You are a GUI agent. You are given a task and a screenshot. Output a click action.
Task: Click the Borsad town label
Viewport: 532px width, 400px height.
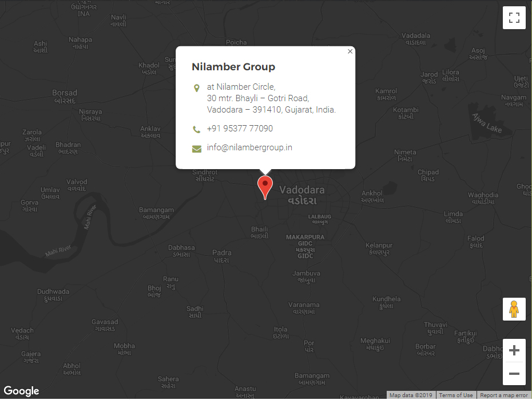pyautogui.click(x=65, y=97)
